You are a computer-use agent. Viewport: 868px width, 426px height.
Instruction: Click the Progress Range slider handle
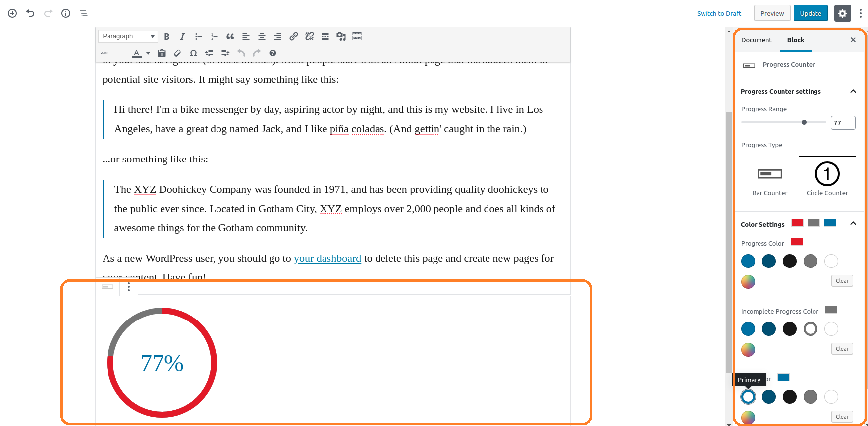coord(804,122)
